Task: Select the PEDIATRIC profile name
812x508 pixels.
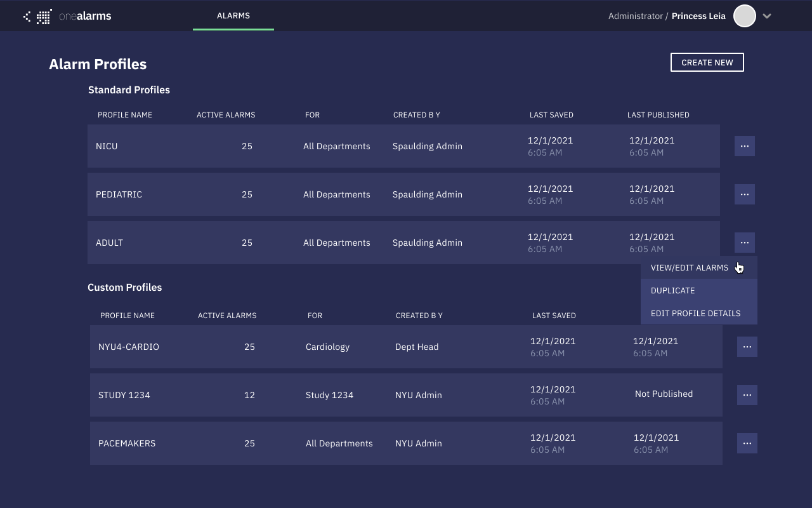Action: (x=119, y=194)
